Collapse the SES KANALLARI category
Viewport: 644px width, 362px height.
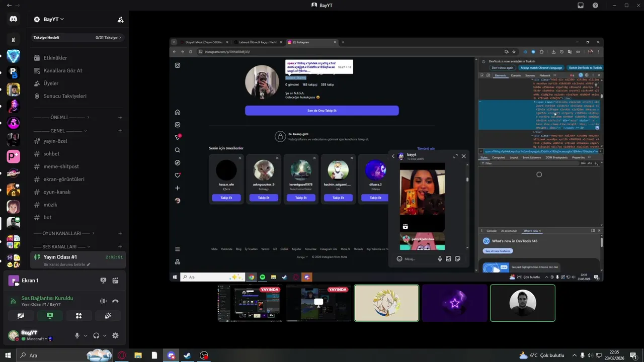point(62,247)
